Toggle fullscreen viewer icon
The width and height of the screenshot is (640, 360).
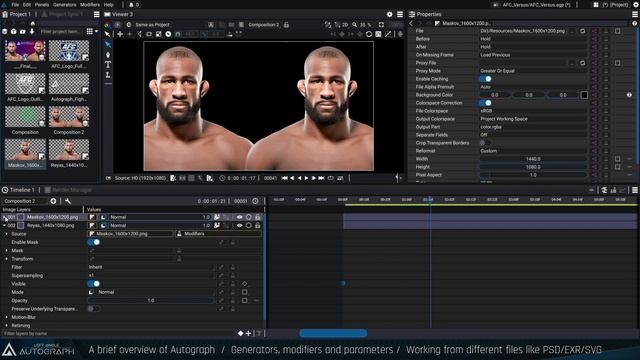(x=381, y=24)
